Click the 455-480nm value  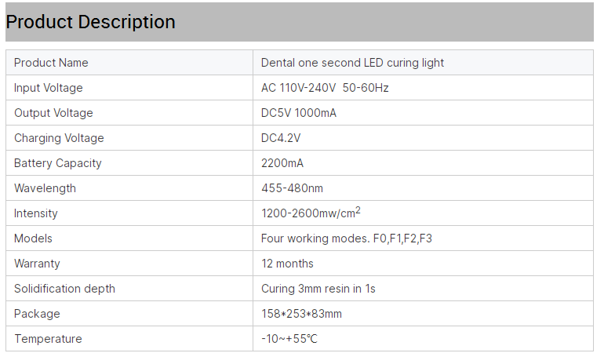(x=292, y=188)
